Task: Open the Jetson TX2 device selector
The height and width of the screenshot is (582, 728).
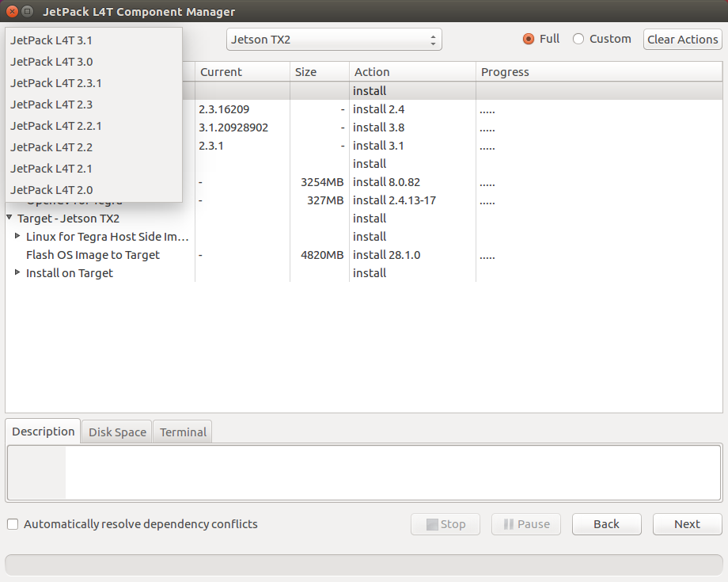Action: pos(333,39)
